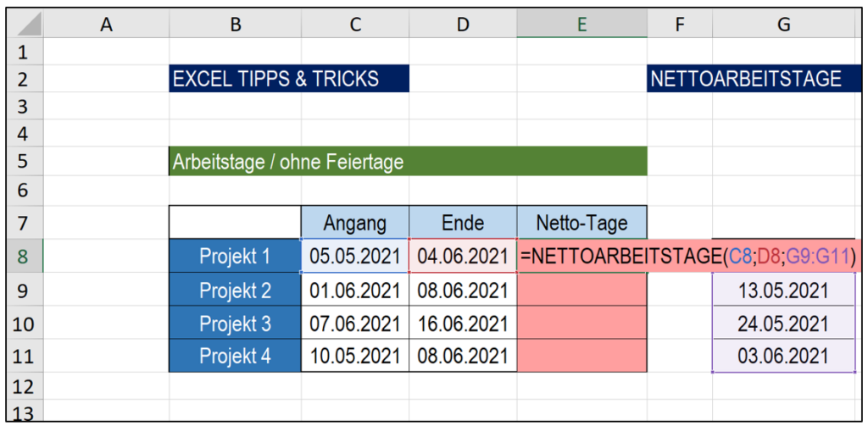Select row 8 header

[22, 257]
